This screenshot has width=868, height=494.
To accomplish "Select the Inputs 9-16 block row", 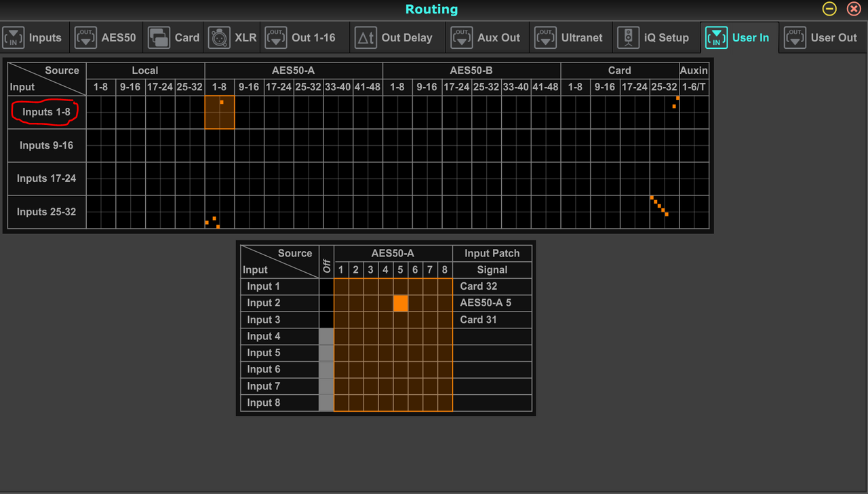I will (47, 145).
